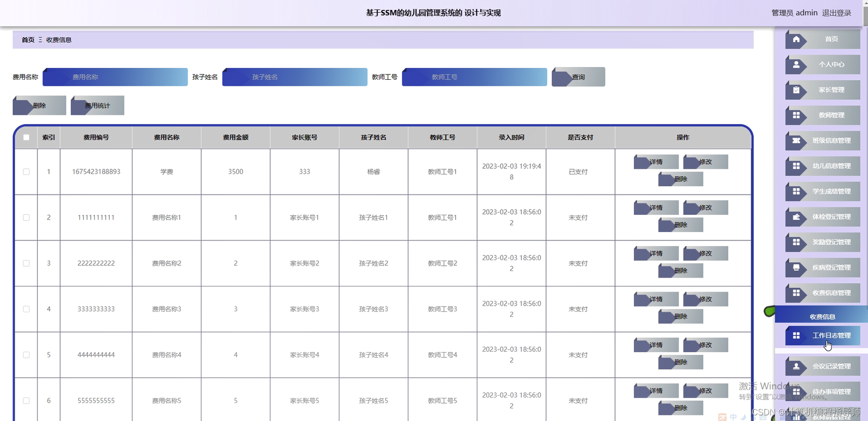
Task: Click the 家长账号3 cell
Action: (305, 309)
